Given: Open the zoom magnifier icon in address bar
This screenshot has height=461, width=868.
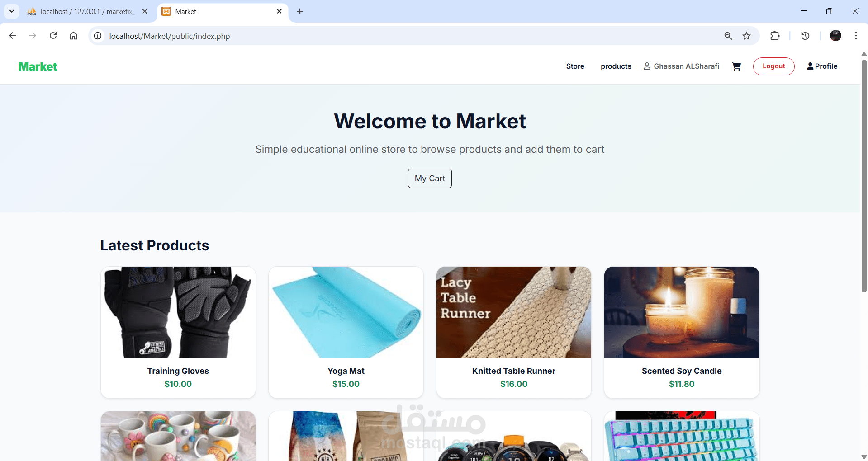Looking at the screenshot, I should point(728,36).
